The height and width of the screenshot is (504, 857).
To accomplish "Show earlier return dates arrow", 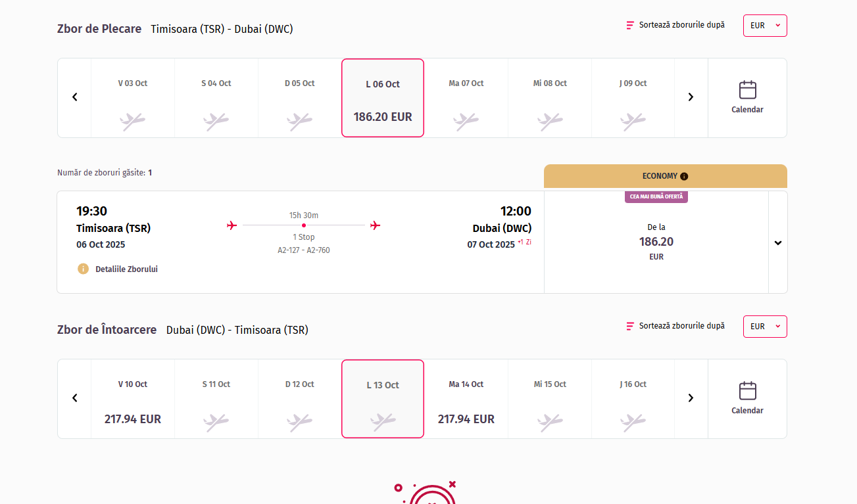I will point(75,398).
